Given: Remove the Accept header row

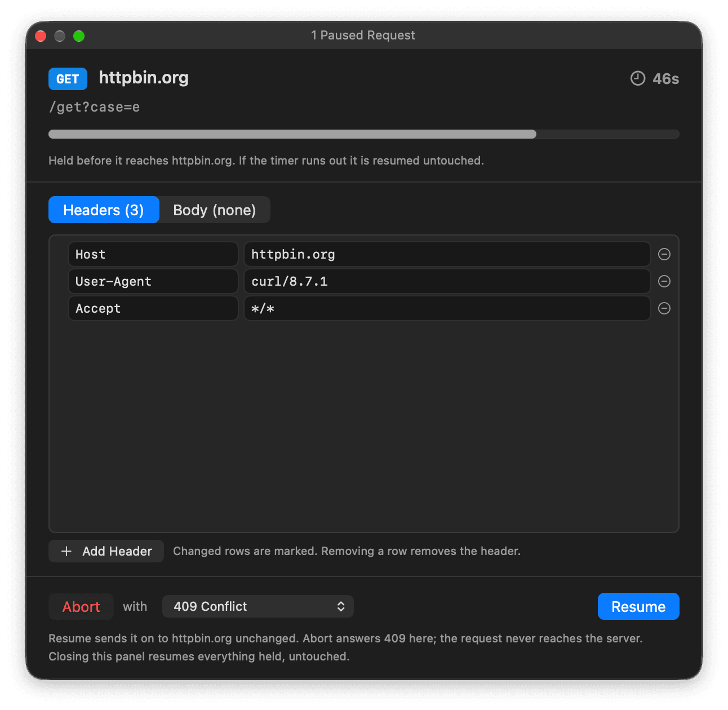Looking at the screenshot, I should point(664,308).
